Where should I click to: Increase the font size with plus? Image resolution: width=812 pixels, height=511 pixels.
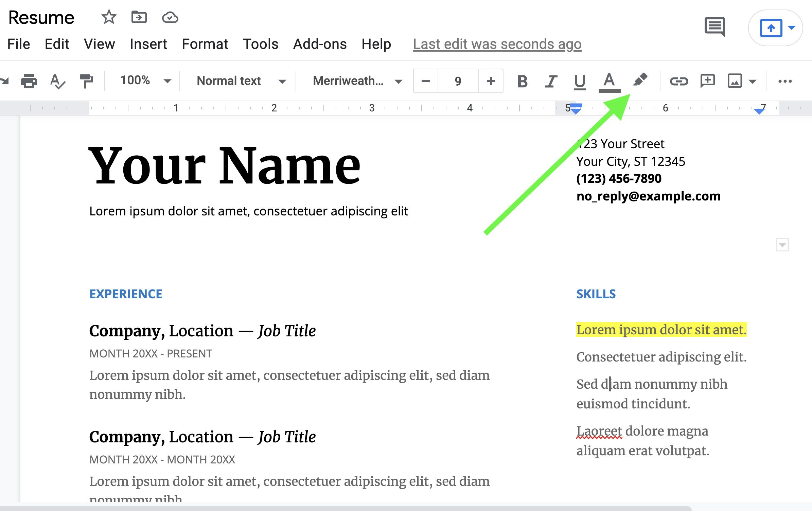[491, 81]
